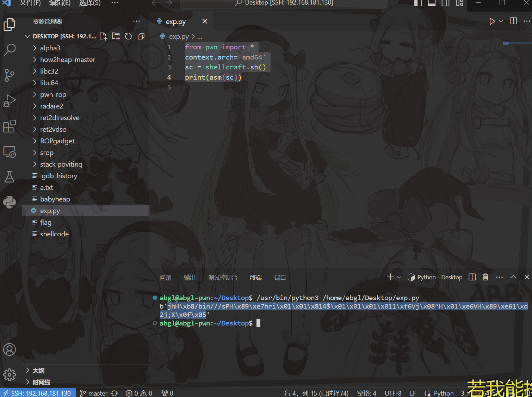Image resolution: width=532 pixels, height=397 pixels.
Task: Expand the how2heap-master folder
Action: [67, 60]
